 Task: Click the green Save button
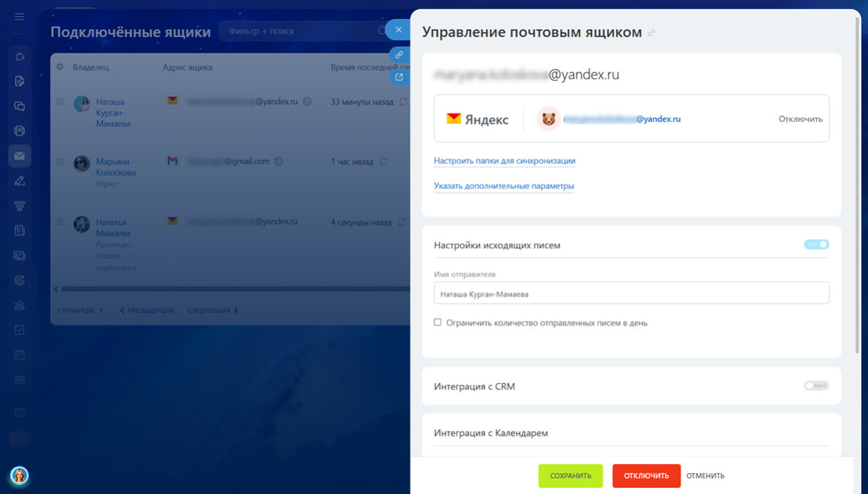point(570,476)
